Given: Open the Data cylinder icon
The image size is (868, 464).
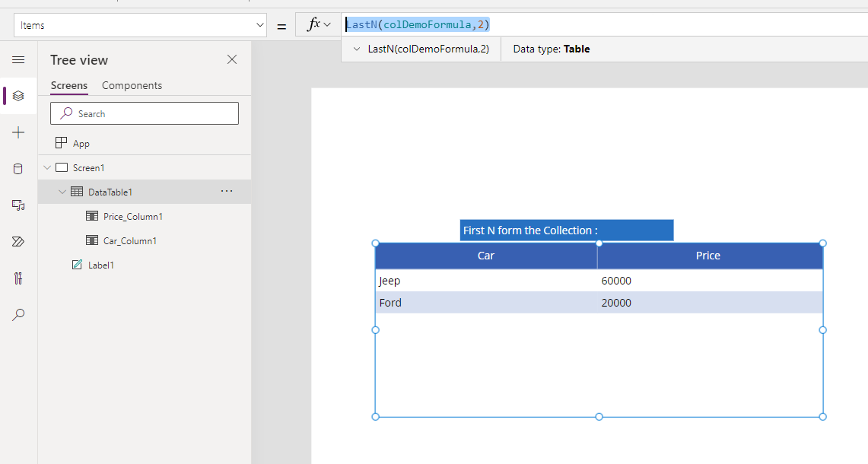Looking at the screenshot, I should [18, 169].
